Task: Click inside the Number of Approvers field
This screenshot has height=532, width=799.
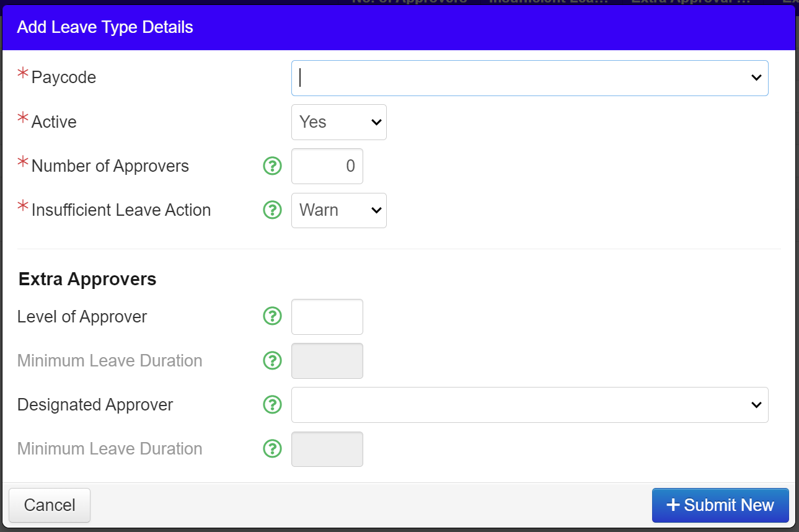Action: 327,166
